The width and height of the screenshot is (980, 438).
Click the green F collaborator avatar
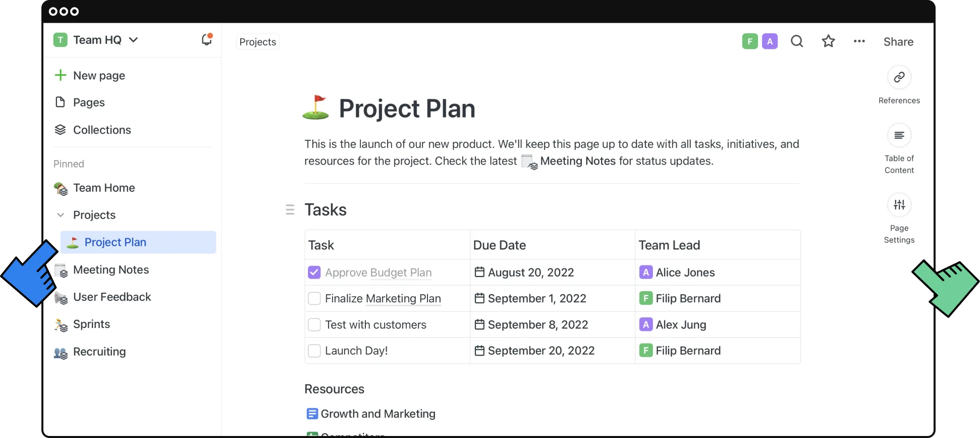pyautogui.click(x=750, y=41)
